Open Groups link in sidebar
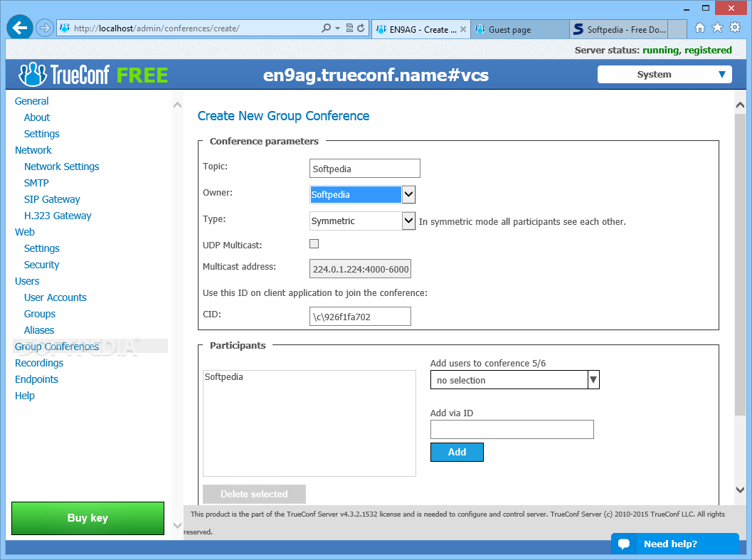 (x=40, y=313)
